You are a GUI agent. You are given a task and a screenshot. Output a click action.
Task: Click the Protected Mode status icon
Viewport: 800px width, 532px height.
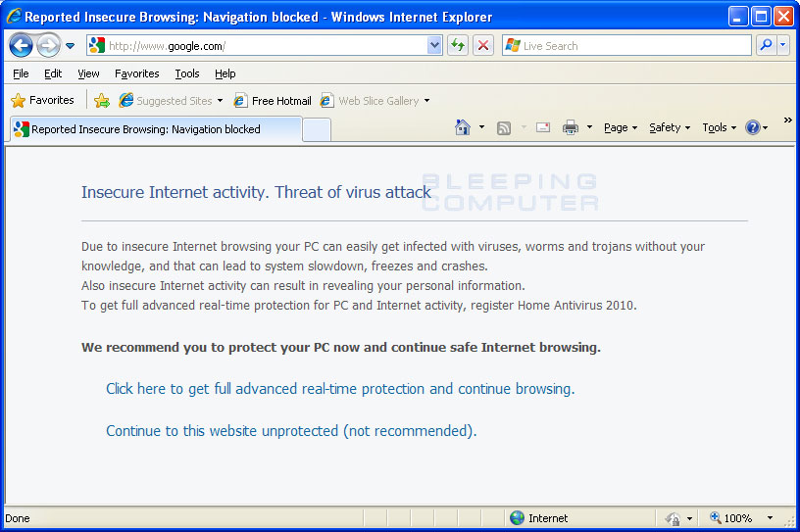point(673,518)
